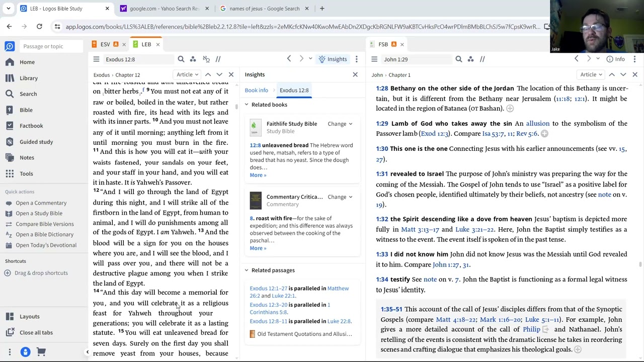Open the sidebar's three-dot more menu
644x362 pixels.
pyautogui.click(x=10, y=352)
